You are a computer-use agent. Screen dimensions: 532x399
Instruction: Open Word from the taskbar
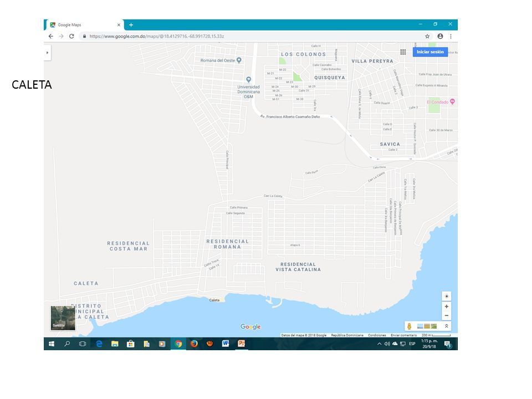(226, 344)
